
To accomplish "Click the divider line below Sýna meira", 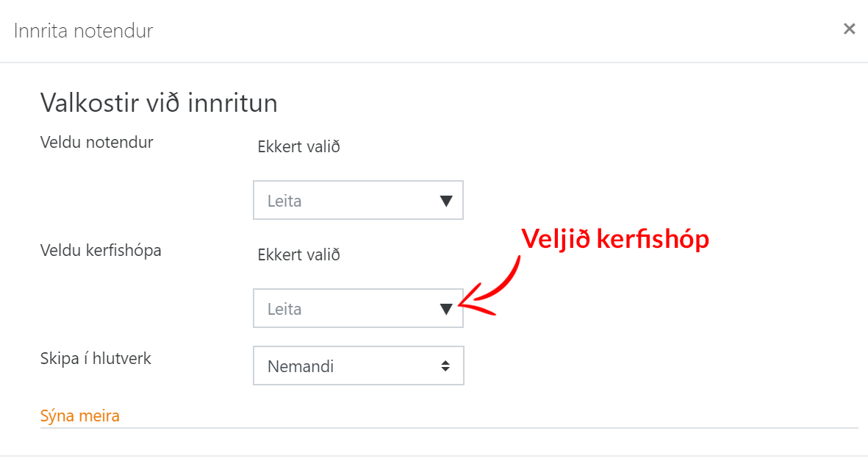I will coord(448,428).
